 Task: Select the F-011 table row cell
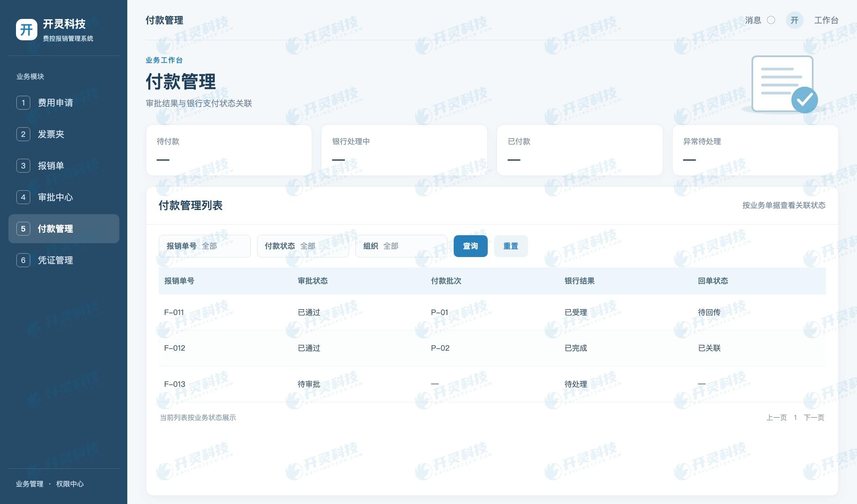(x=174, y=312)
